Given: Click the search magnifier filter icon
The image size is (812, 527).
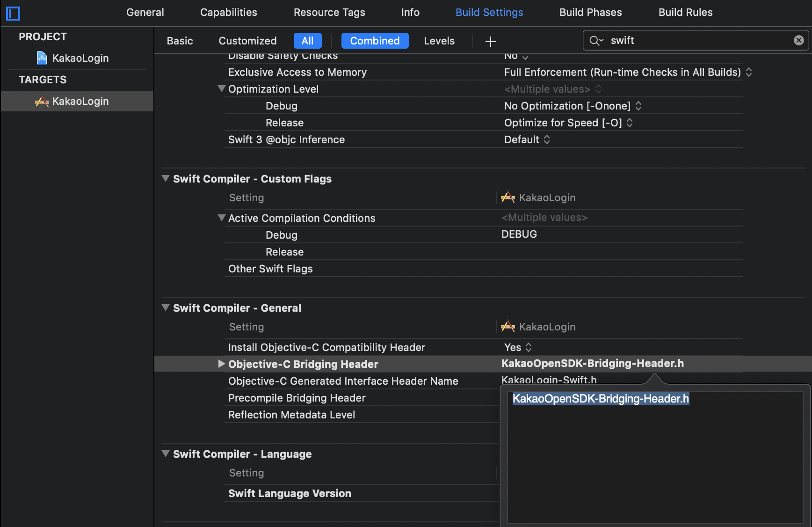Looking at the screenshot, I should [596, 41].
